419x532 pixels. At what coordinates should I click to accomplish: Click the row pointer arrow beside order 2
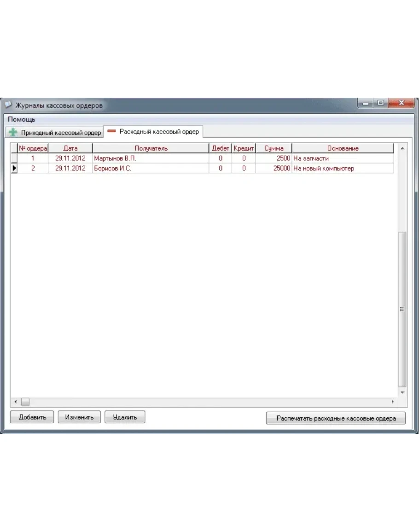coord(14,169)
